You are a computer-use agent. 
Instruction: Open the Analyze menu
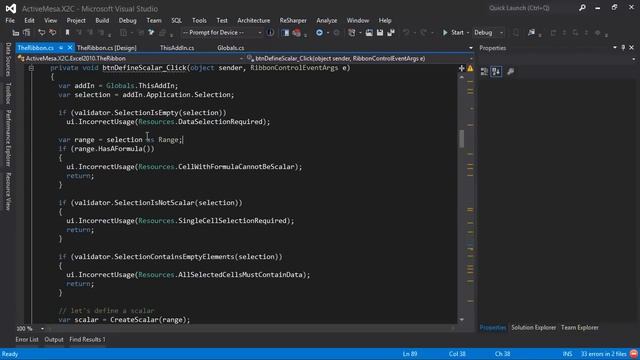click(x=327, y=20)
